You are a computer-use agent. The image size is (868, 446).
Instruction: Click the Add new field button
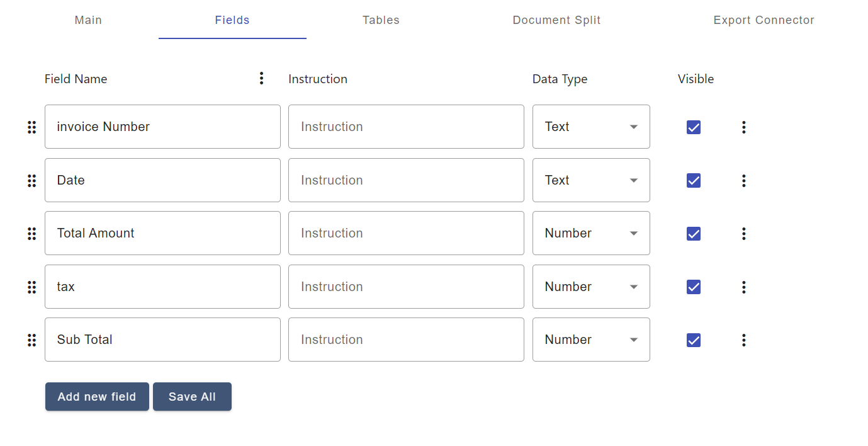97,397
